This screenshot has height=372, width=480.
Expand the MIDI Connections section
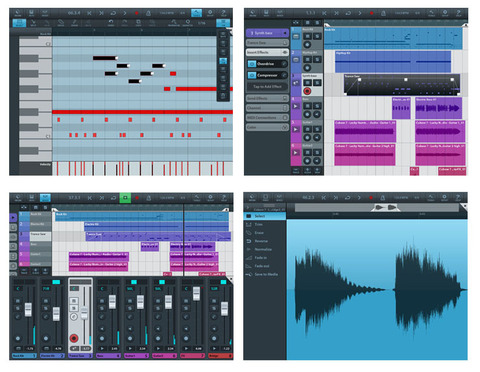[x=267, y=118]
